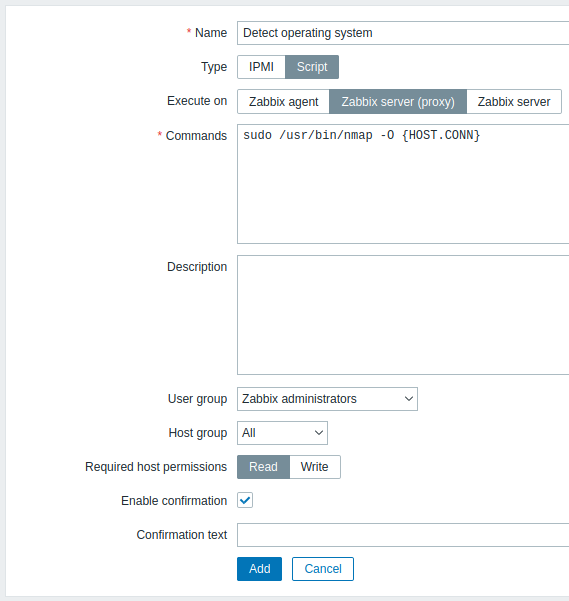Choose Zabbix server (proxy) execution option

tap(398, 102)
